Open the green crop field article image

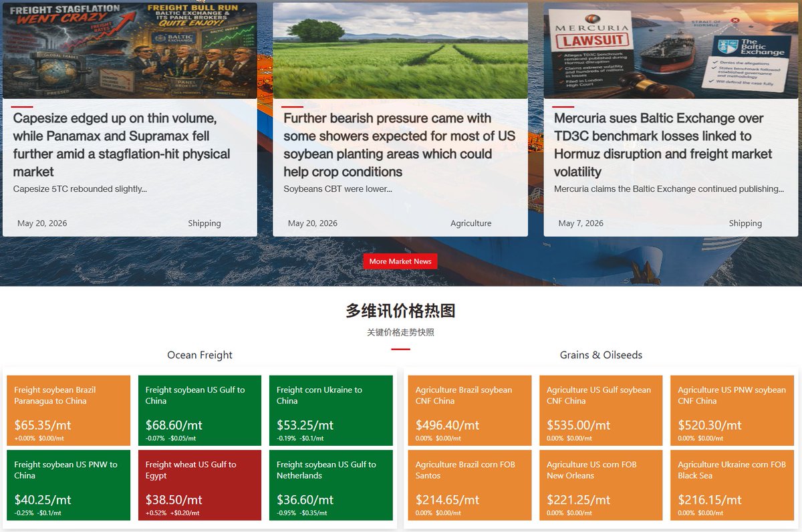(x=400, y=51)
